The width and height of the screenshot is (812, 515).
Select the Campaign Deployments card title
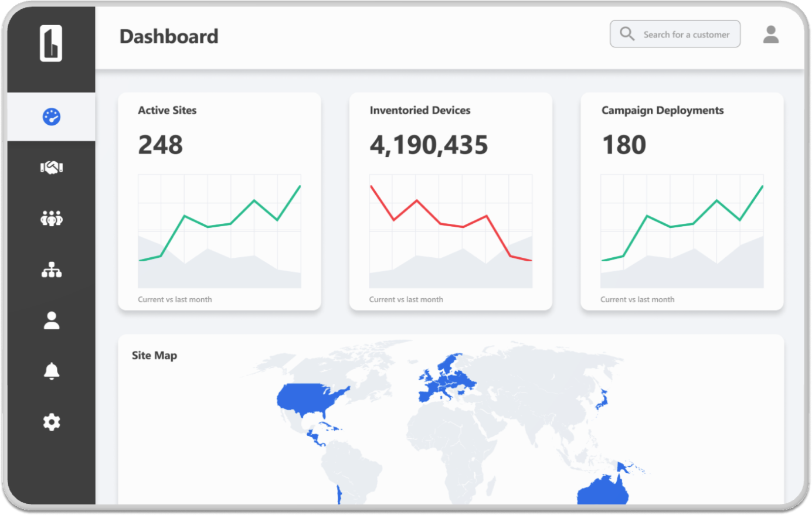point(662,110)
